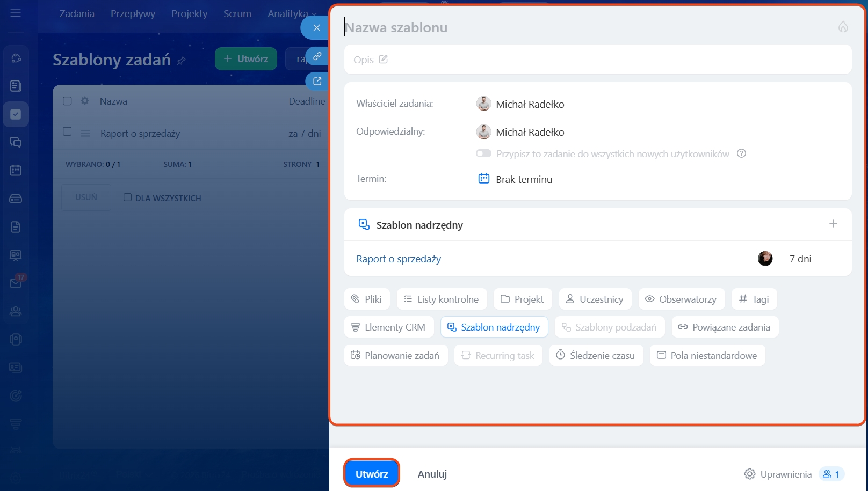Click the blue Utwórz button

click(372, 473)
